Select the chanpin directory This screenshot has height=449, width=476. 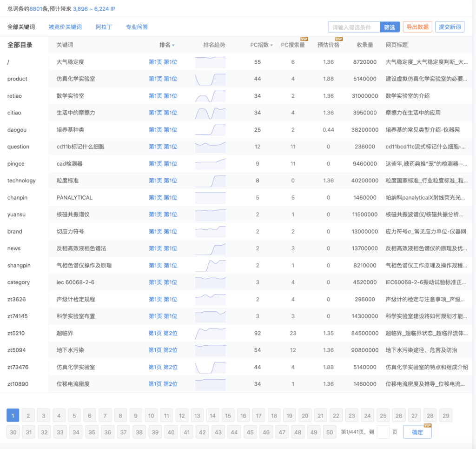click(17, 197)
